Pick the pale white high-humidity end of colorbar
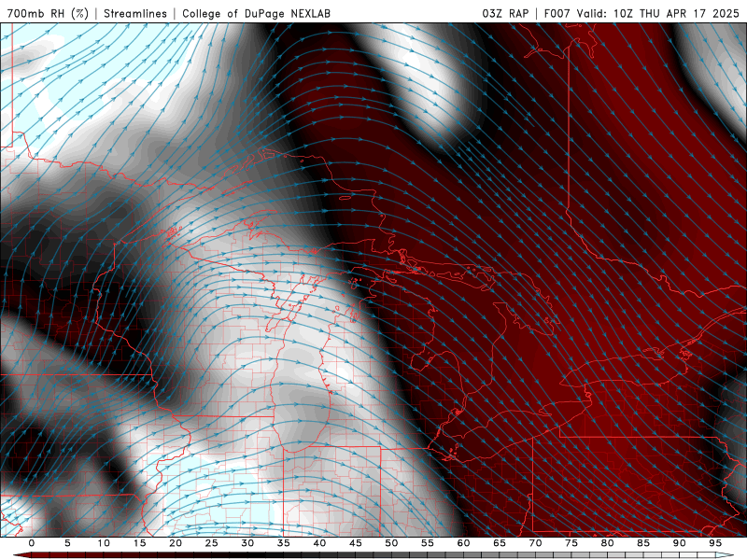Screen dimensions: 747x560 pos(725,555)
